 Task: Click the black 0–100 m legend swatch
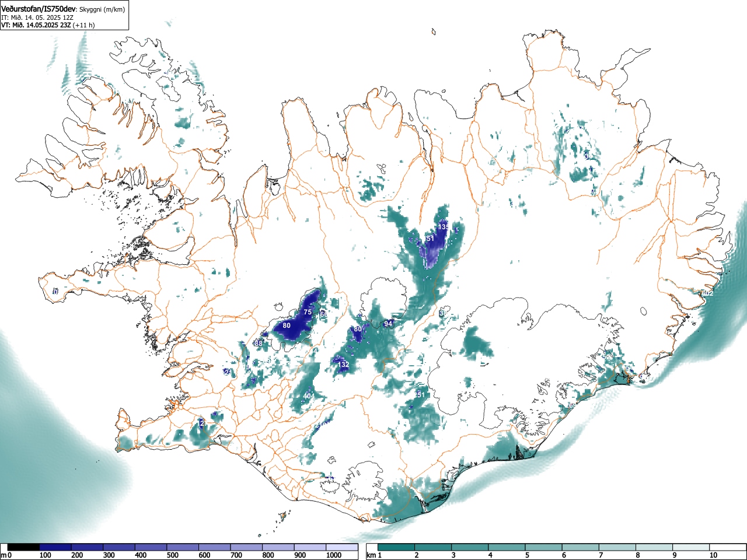(24, 547)
